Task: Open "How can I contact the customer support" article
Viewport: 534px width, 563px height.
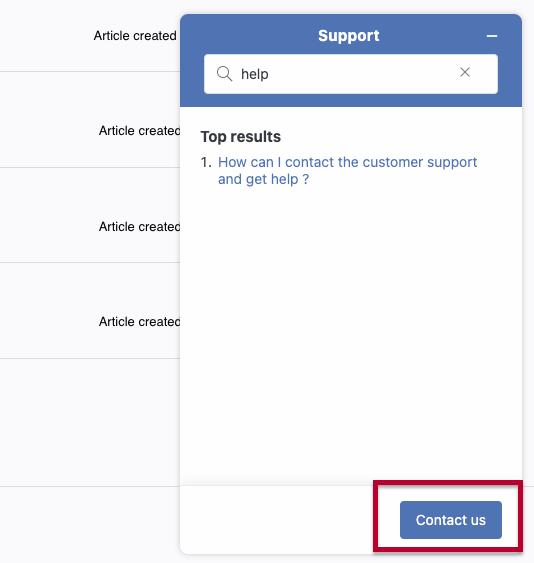Action: [x=347, y=162]
